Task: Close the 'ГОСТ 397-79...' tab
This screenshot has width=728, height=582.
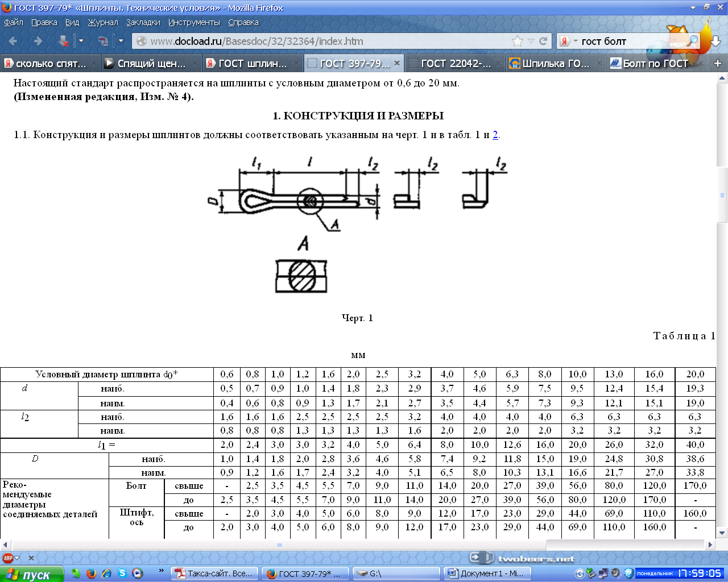Action: 397,63
